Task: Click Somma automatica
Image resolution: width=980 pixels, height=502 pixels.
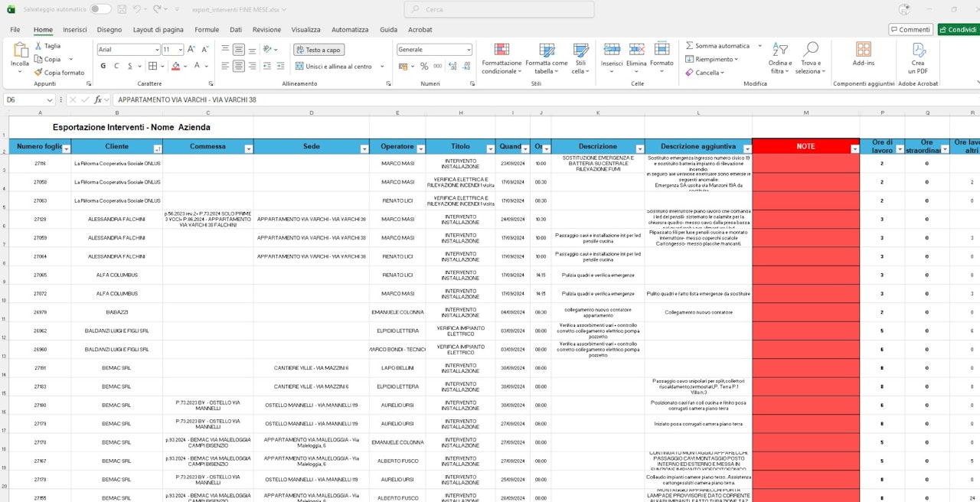Action: 717,46
